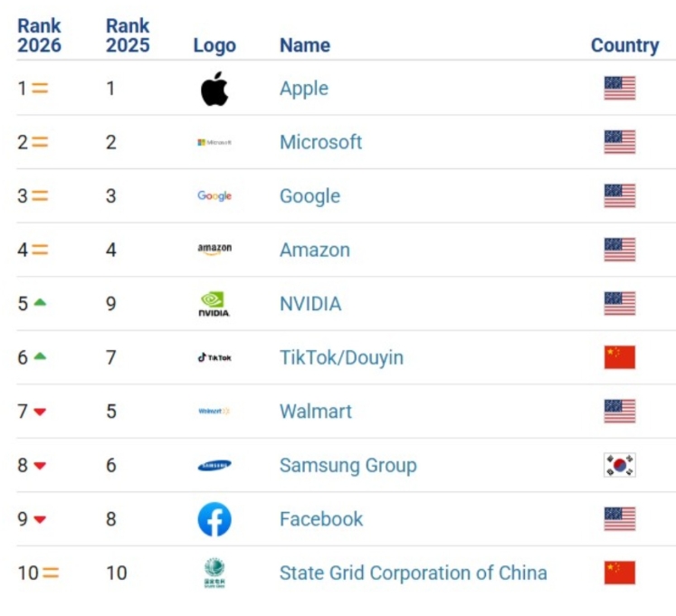The image size is (676, 616).
Task: Click the Samsung logo
Action: pyautogui.click(x=214, y=465)
